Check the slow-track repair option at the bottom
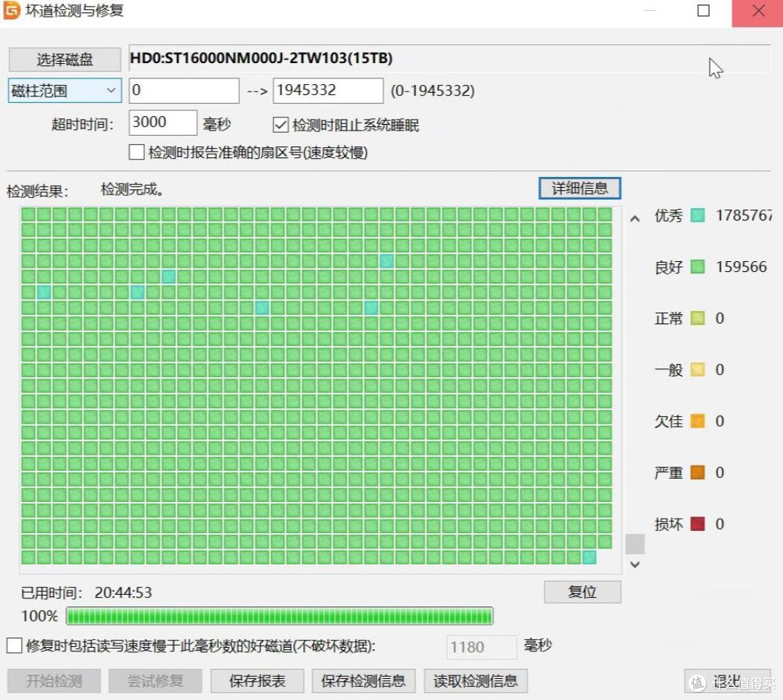Screen dimensions: 783x700 click(13, 645)
